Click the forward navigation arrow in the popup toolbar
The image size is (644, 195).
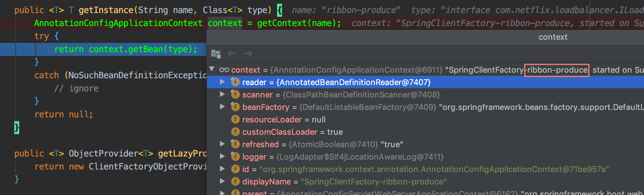tap(248, 53)
